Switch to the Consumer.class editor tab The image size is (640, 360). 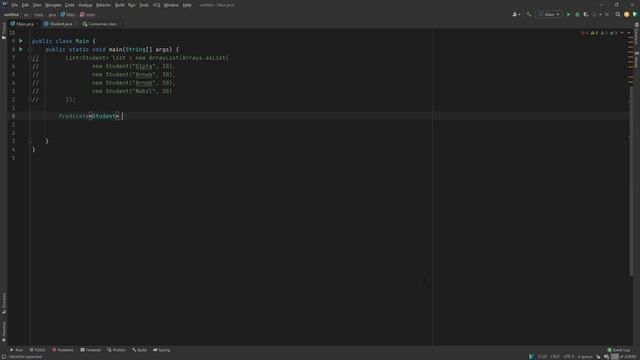(102, 24)
